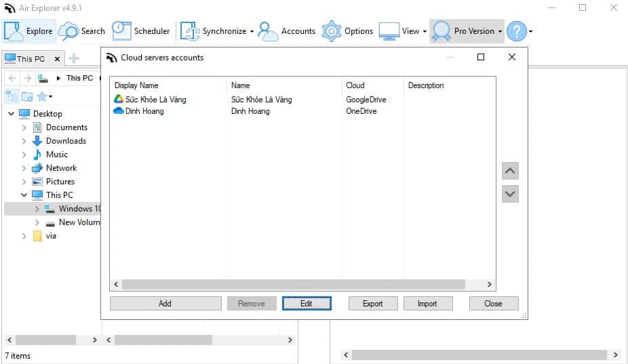Select the New Volume drive

(x=79, y=222)
